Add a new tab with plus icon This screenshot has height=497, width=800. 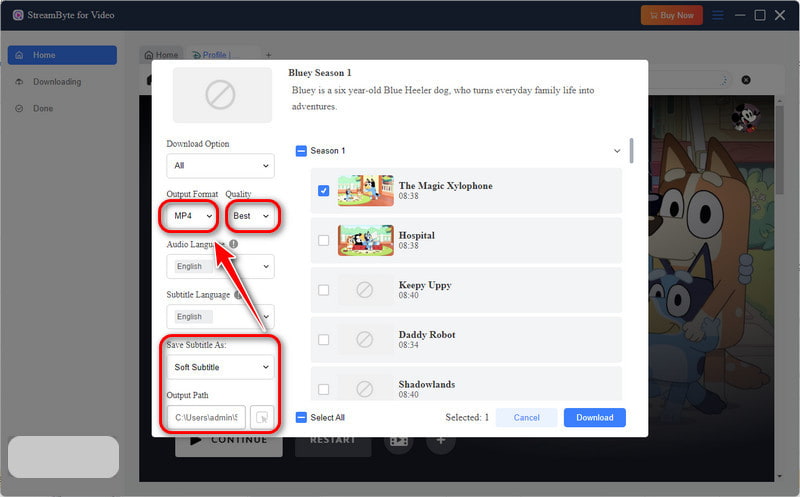pyautogui.click(x=268, y=55)
